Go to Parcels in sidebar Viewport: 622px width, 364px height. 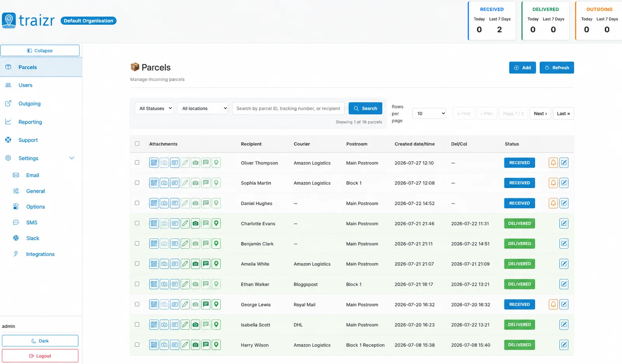coord(41,67)
